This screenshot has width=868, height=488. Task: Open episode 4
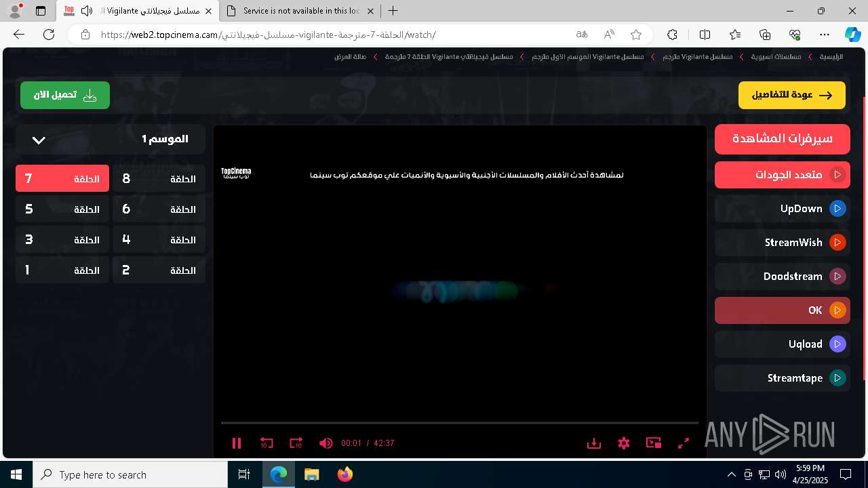(159, 240)
